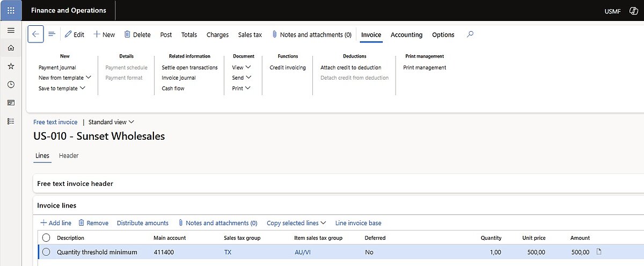Click the Unit price cell 500,00

coord(537,252)
